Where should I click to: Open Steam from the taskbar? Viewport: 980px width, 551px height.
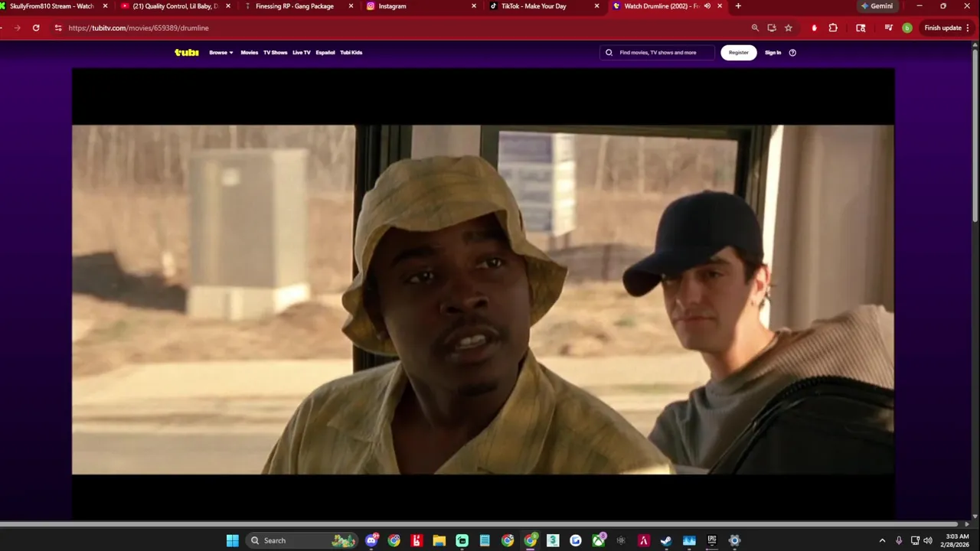(x=666, y=540)
